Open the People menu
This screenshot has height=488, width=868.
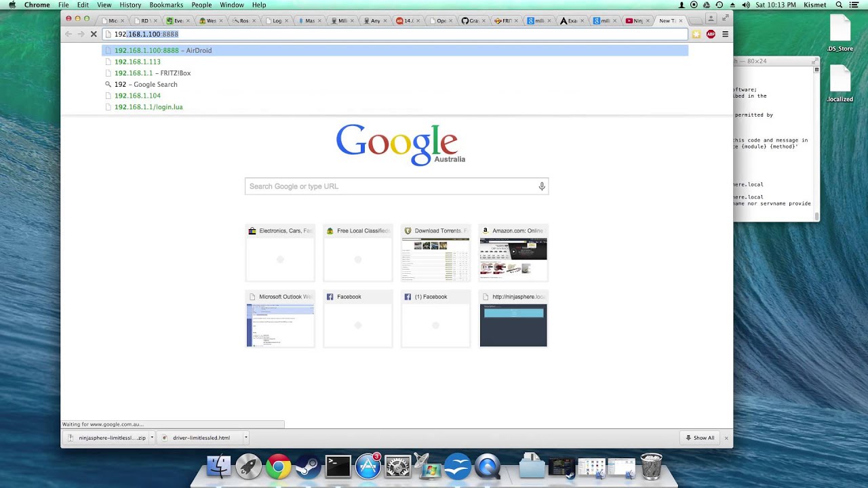pyautogui.click(x=201, y=5)
